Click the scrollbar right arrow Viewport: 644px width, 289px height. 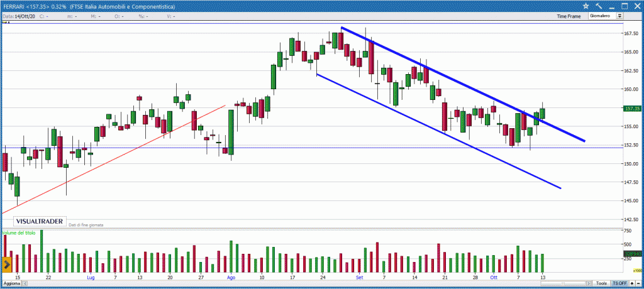pos(590,284)
